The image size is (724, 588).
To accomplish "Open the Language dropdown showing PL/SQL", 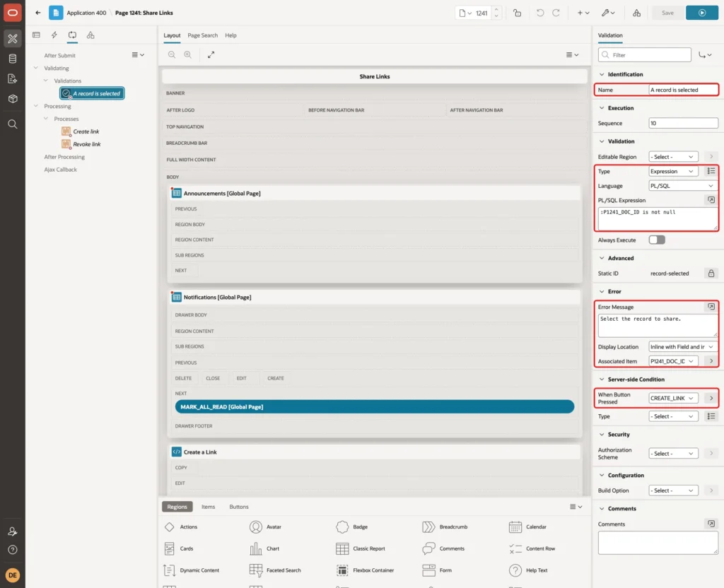I will 683,186.
